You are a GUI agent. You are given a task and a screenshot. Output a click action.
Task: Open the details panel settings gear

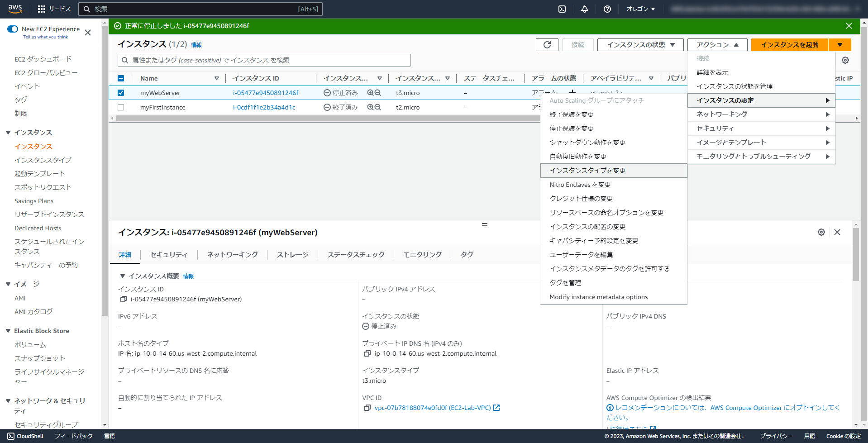821,232
